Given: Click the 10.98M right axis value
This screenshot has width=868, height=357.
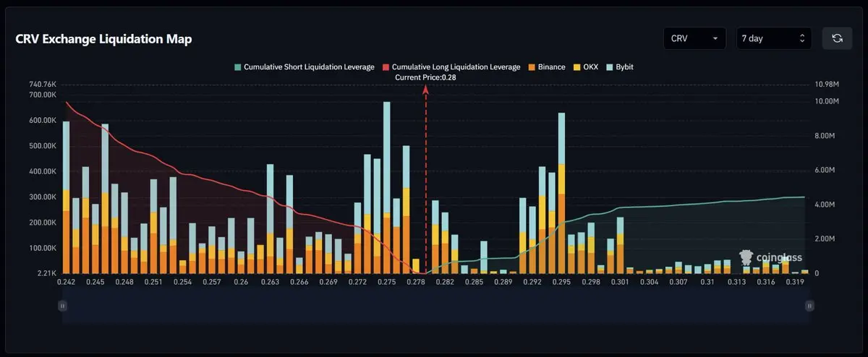Looking at the screenshot, I should [826, 85].
